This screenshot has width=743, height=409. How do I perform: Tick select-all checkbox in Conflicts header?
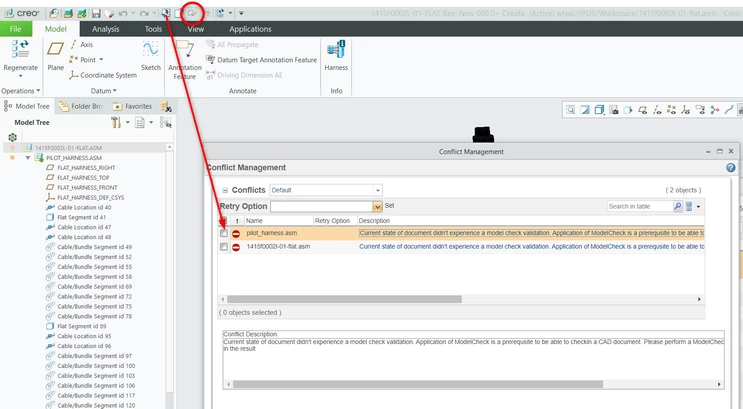pos(224,220)
